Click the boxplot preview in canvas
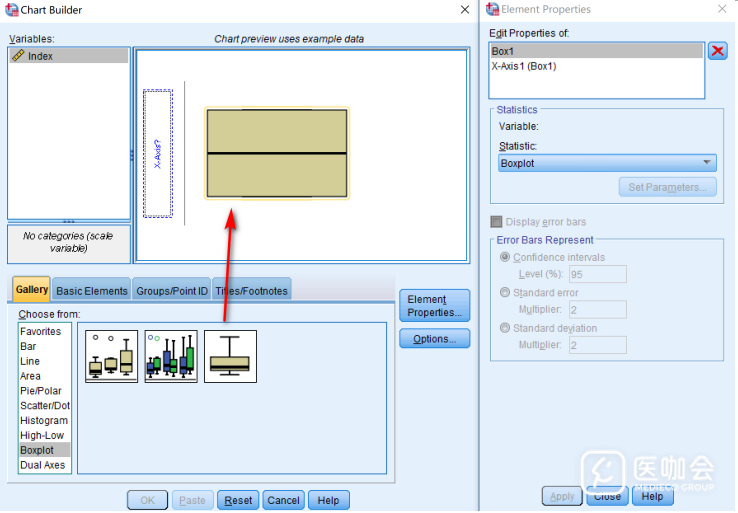Screen dimensions: 738x513 pyautogui.click(x=276, y=153)
